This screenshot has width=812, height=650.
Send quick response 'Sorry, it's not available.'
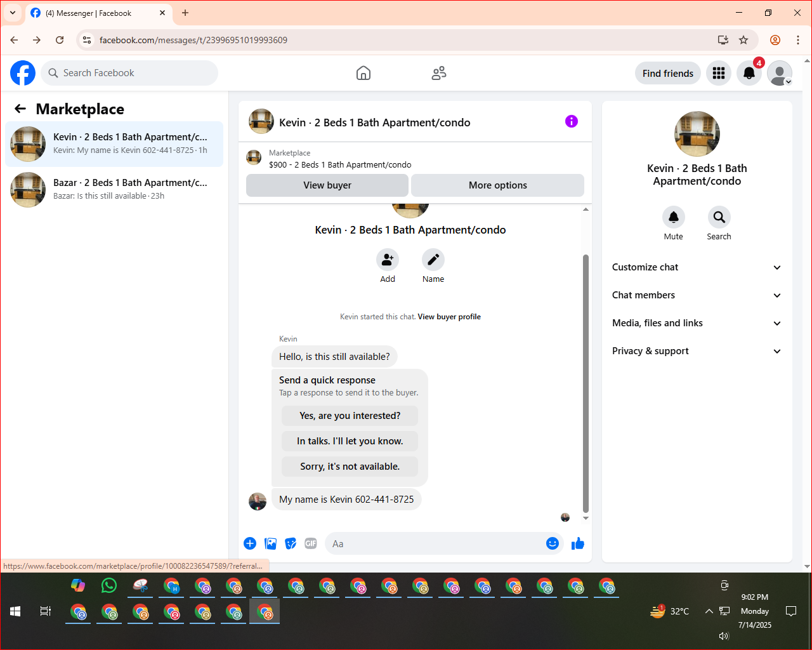[x=350, y=467]
